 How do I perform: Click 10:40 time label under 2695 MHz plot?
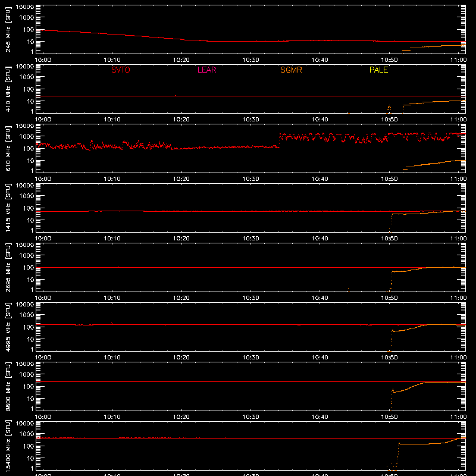320,298
